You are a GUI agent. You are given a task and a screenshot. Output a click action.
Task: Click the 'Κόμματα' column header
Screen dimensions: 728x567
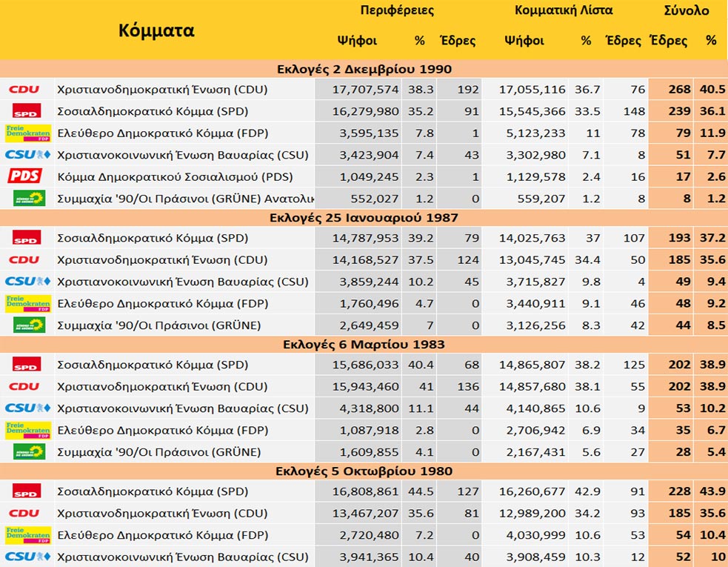(x=156, y=30)
